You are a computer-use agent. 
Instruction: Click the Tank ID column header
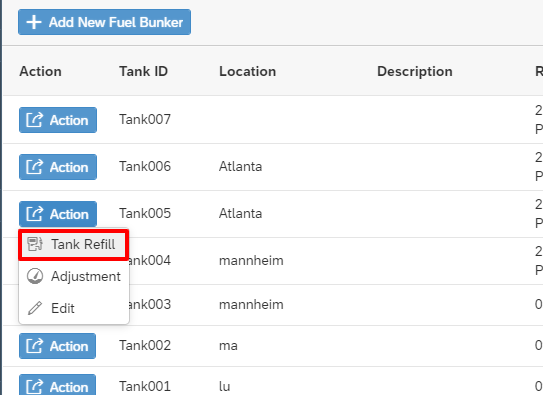pos(143,71)
